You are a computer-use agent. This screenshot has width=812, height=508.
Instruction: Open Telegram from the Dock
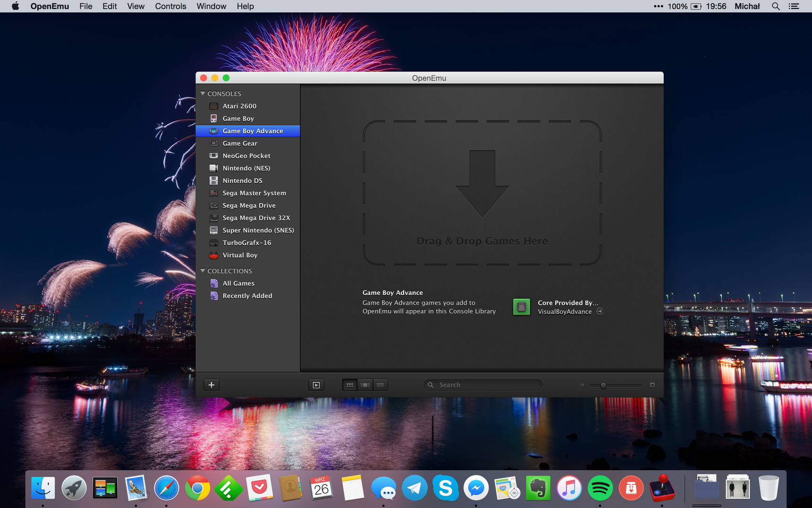[414, 488]
